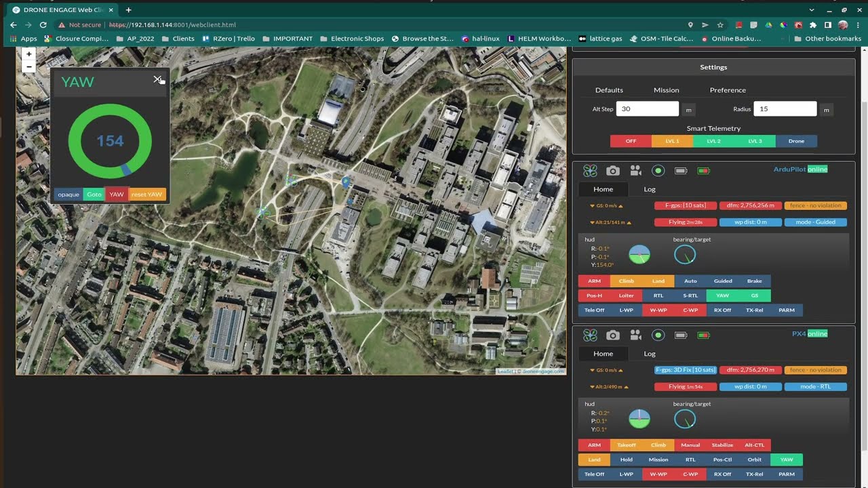Viewport: 868px width, 488px height.
Task: Toggle Tele Off in ArduPilot panel
Action: pyautogui.click(x=595, y=310)
